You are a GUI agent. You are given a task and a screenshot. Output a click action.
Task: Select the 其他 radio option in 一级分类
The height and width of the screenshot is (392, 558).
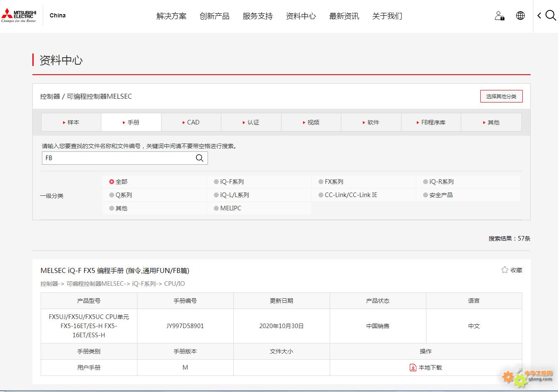tap(112, 208)
